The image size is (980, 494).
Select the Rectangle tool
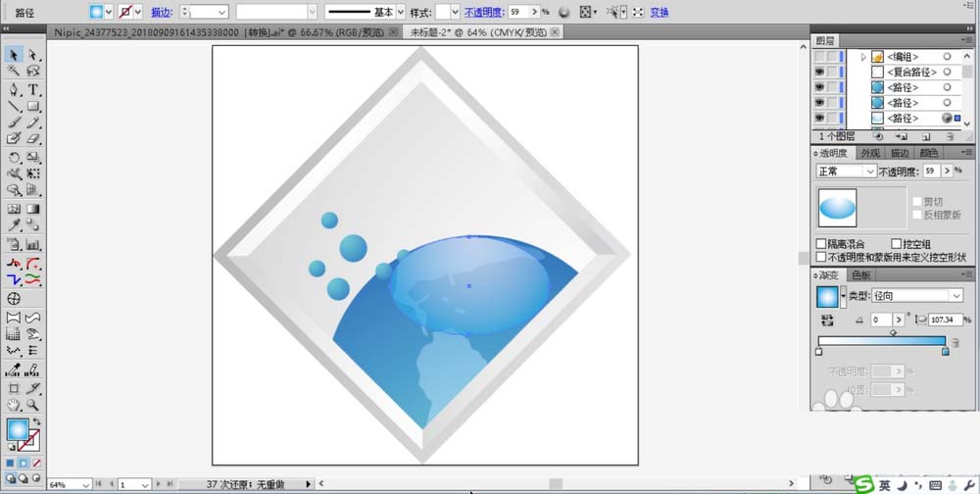(x=32, y=106)
